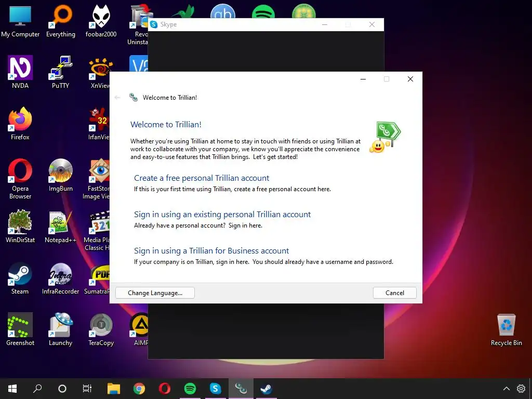Select the AIMP desktop icon
Screen dimensions: 532x399
[x=140, y=329]
